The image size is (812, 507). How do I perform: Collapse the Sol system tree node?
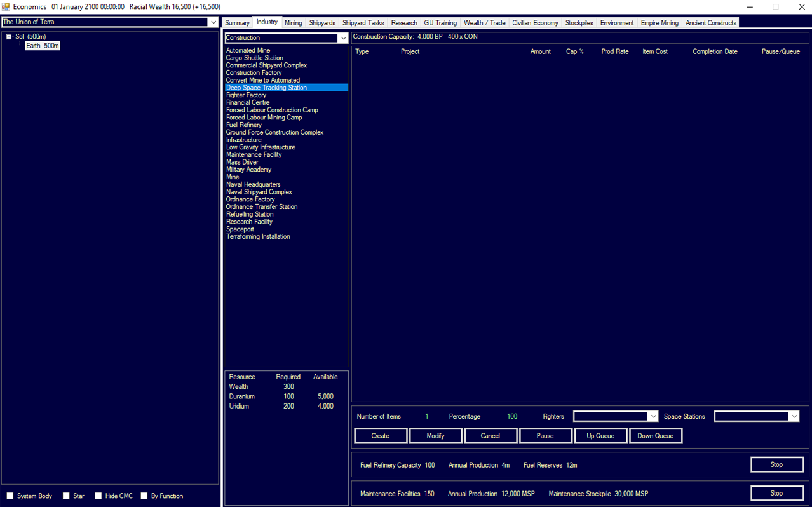pos(9,37)
